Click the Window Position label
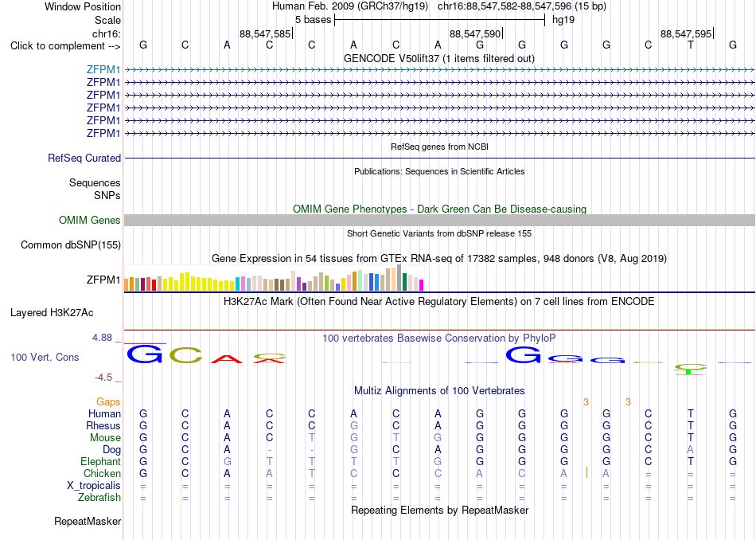 (83, 6)
